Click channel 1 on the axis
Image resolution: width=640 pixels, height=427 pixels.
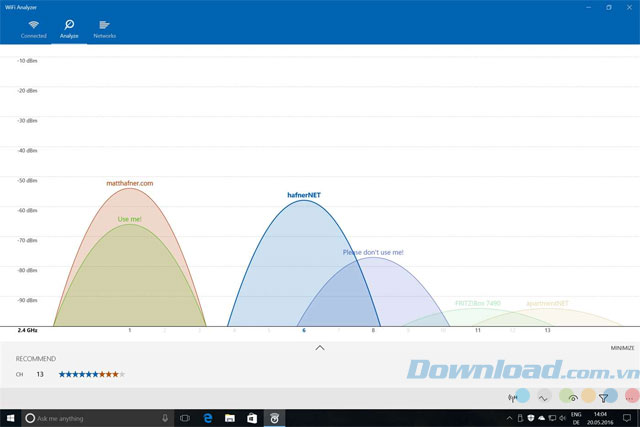130,330
